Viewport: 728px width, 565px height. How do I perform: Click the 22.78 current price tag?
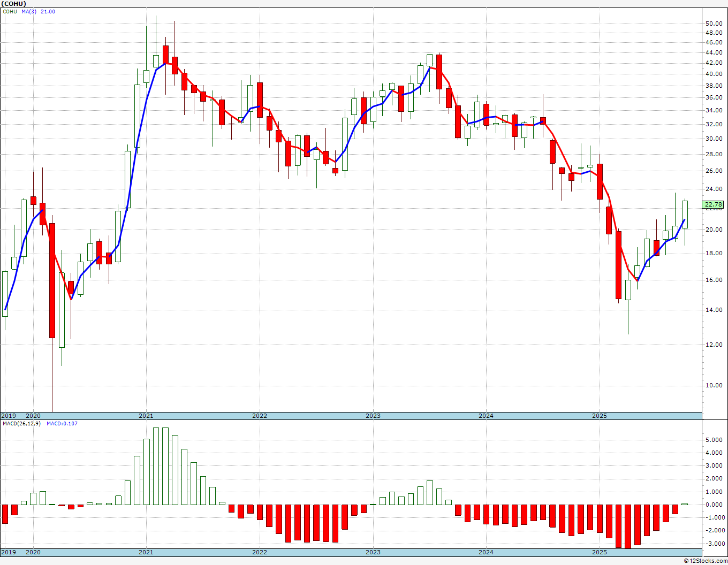coord(714,204)
